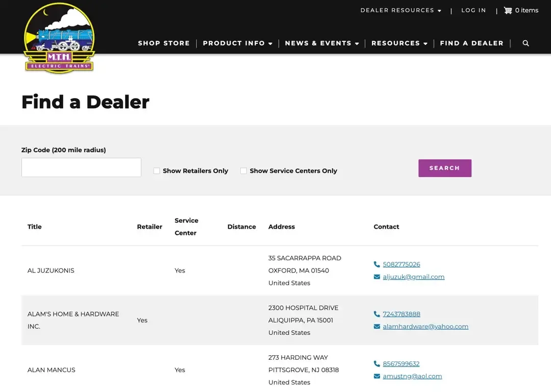Enable Show Service Centers Only checkbox

tap(243, 171)
